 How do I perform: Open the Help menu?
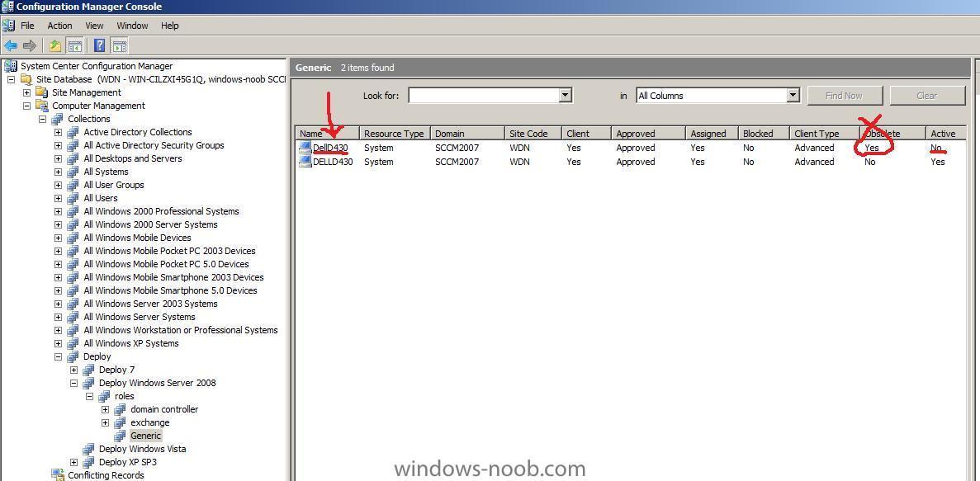point(170,26)
